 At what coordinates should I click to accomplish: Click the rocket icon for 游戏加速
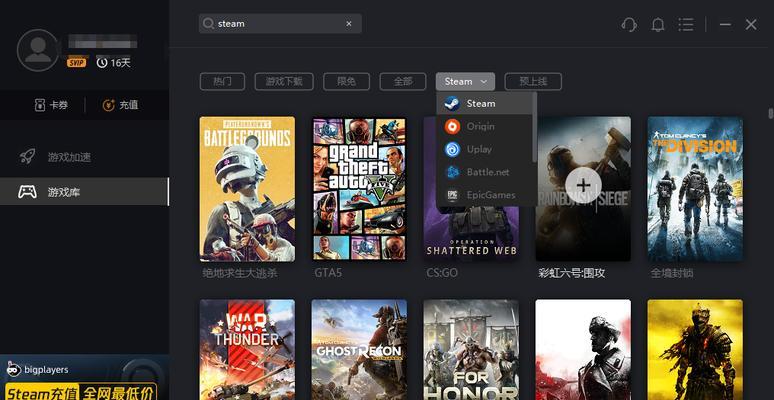pyautogui.click(x=27, y=157)
